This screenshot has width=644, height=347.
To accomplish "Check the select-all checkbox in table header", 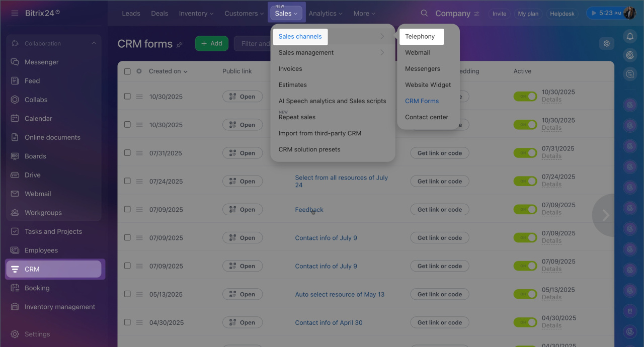I will click(x=127, y=71).
